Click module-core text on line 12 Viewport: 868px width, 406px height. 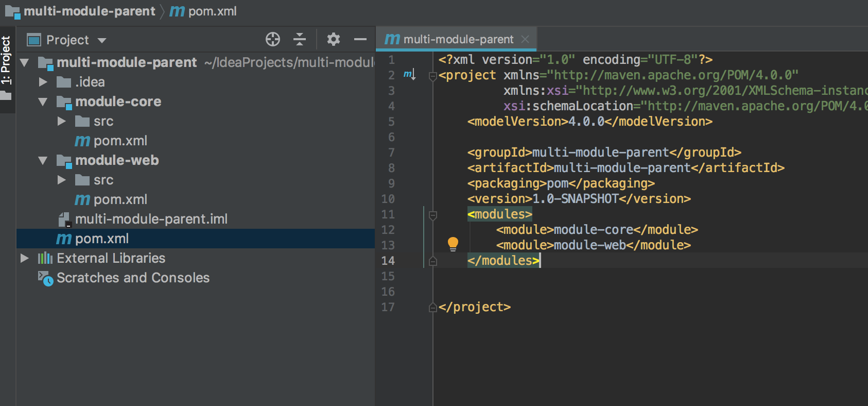594,229
